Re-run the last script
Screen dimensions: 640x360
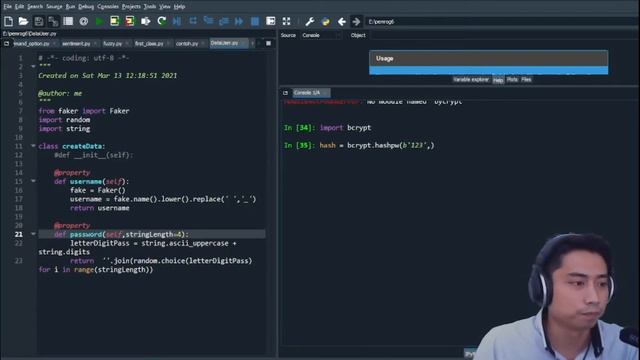tap(162, 21)
